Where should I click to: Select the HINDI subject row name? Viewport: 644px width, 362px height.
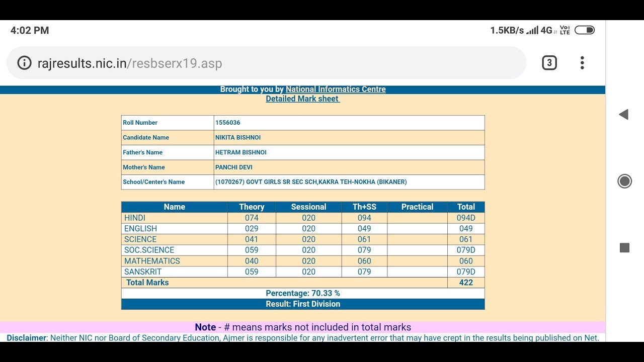pos(135,218)
